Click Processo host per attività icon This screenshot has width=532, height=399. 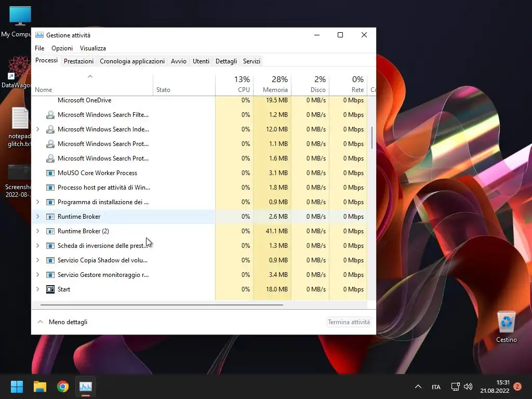click(x=50, y=188)
